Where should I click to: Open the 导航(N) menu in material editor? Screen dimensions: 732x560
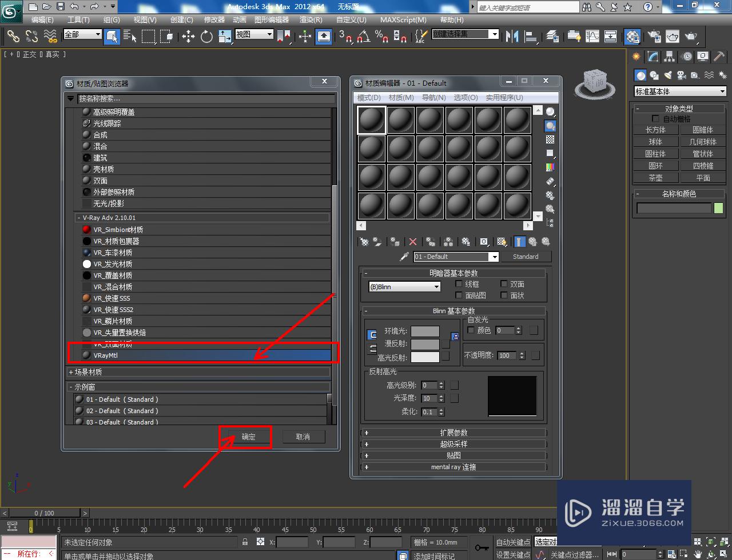(433, 98)
